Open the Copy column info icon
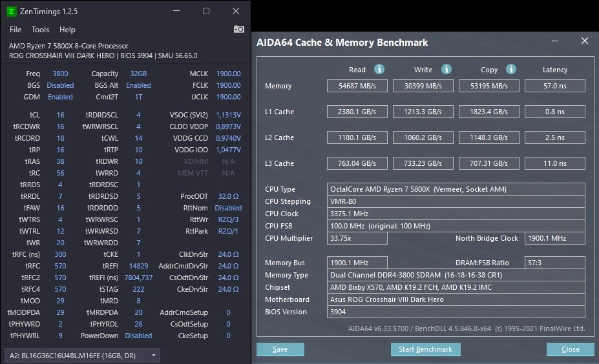Image resolution: width=599 pixels, height=364 pixels. (510, 69)
